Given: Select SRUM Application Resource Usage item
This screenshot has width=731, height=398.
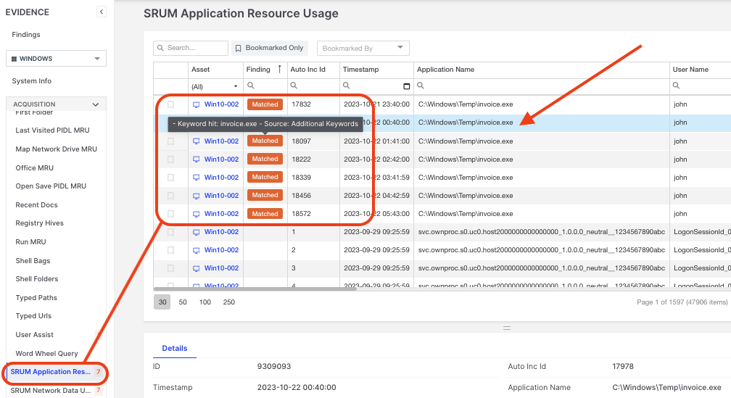Looking at the screenshot, I should coord(55,372).
